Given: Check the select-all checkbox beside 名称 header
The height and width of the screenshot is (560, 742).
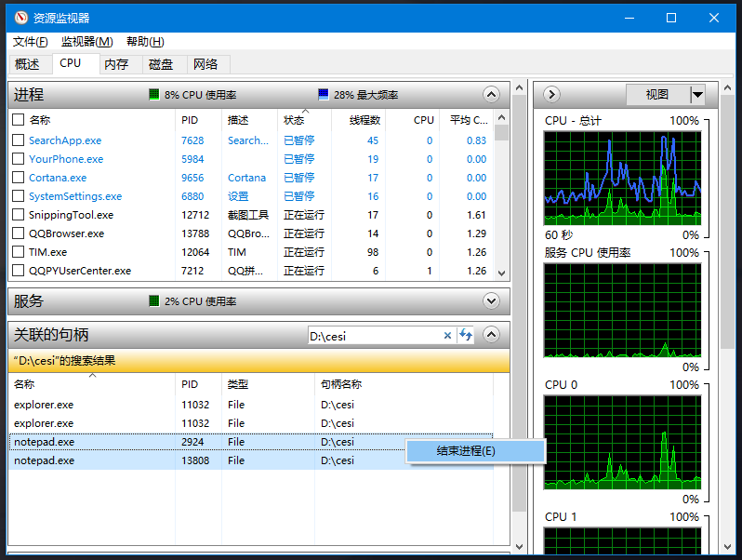Looking at the screenshot, I should tap(18, 120).
